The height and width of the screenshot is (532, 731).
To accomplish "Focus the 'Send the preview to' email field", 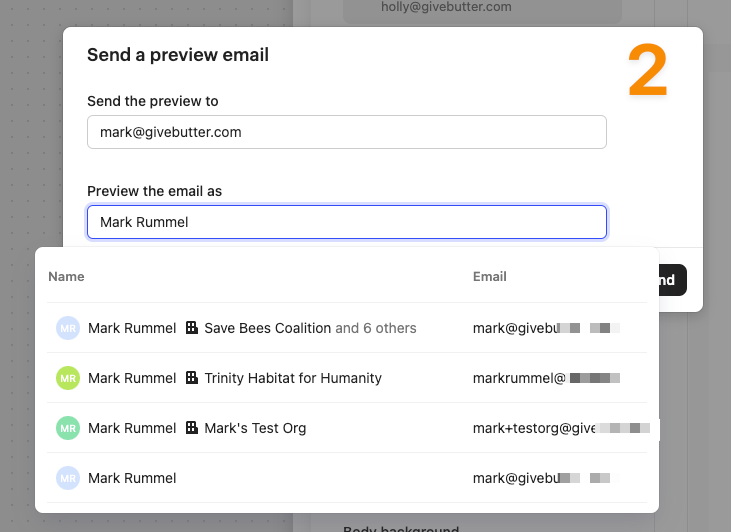I will click(346, 132).
